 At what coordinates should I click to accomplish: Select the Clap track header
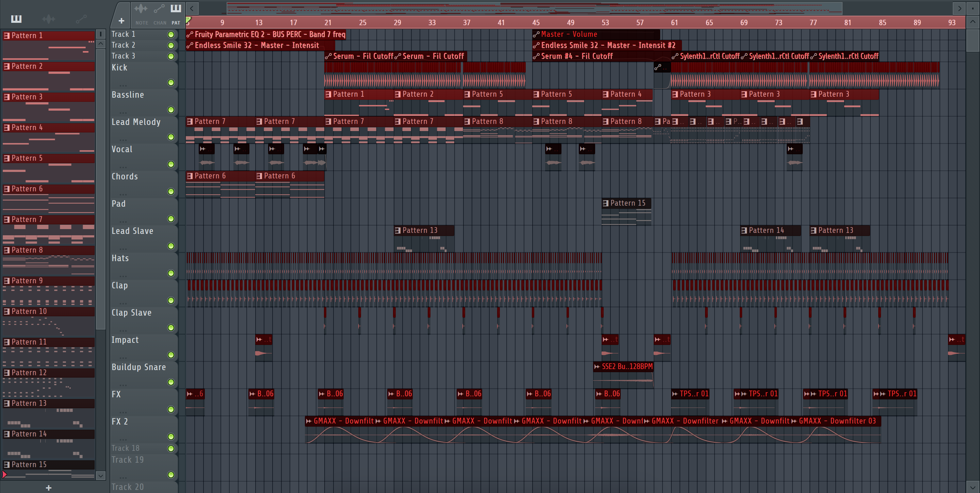pos(144,293)
